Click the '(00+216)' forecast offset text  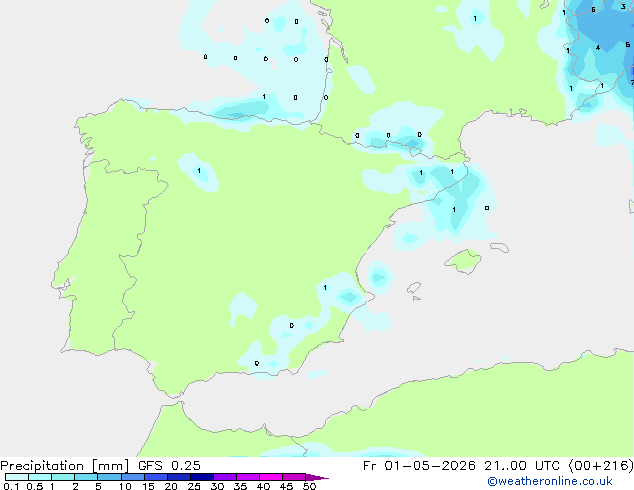click(x=601, y=466)
